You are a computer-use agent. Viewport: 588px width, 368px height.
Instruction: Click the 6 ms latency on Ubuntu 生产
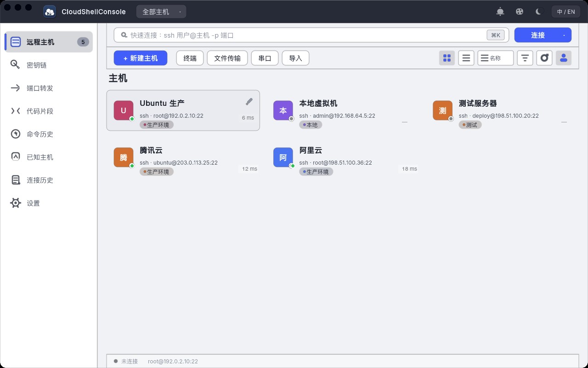[x=248, y=118]
